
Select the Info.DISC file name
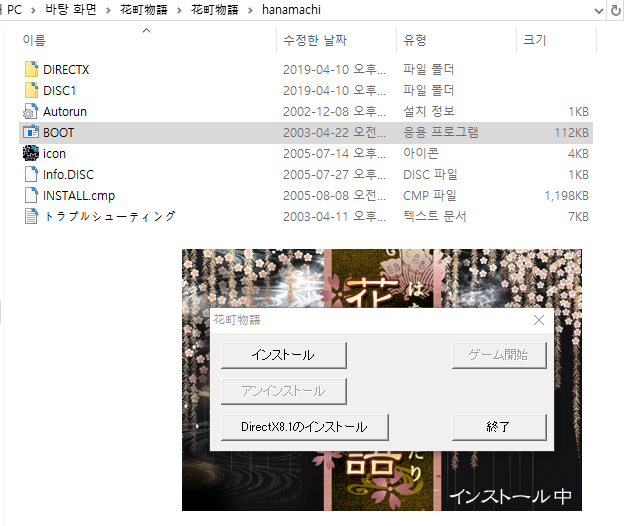coord(68,175)
